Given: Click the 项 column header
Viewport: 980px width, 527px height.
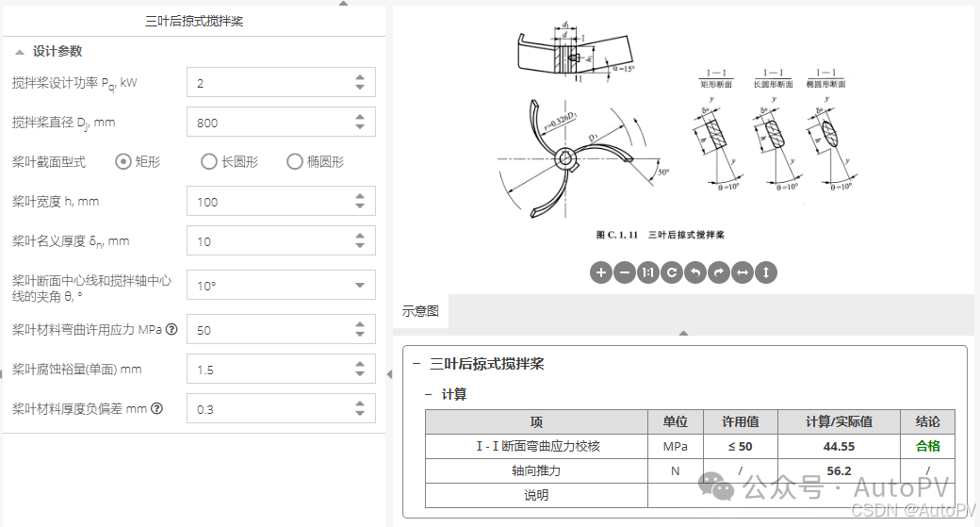Looking at the screenshot, I should [x=536, y=422].
